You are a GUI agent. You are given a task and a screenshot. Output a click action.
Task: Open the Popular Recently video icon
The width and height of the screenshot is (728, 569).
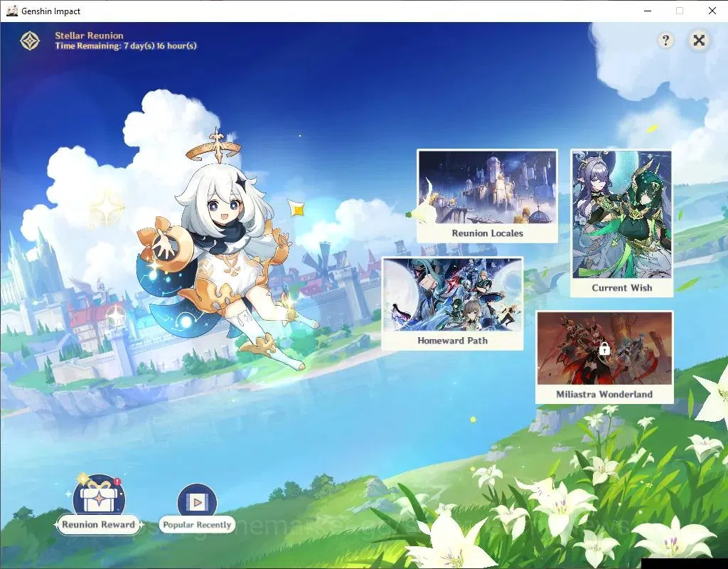pos(197,501)
